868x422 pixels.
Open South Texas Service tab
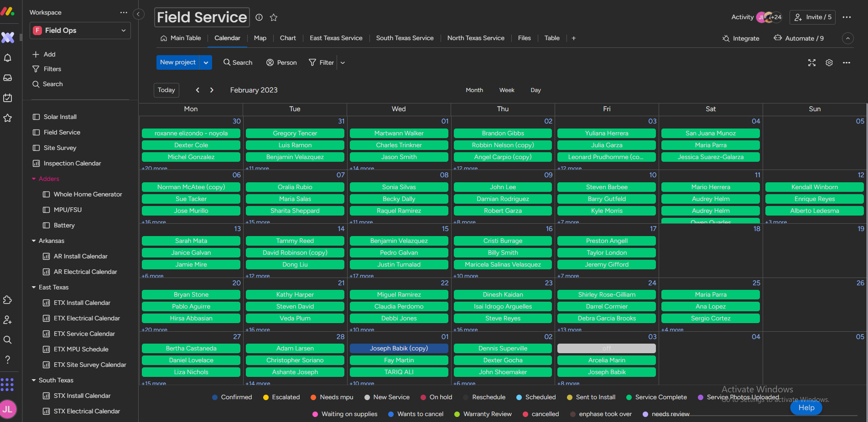[405, 38]
